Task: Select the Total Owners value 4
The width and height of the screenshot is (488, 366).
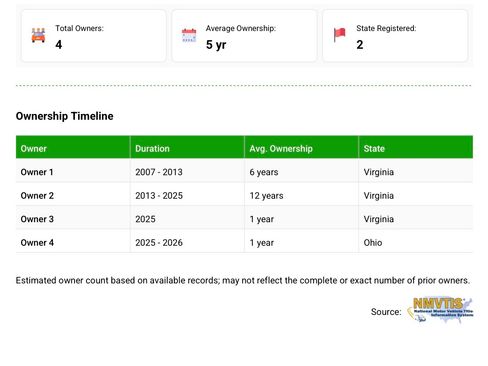Action: (59, 45)
